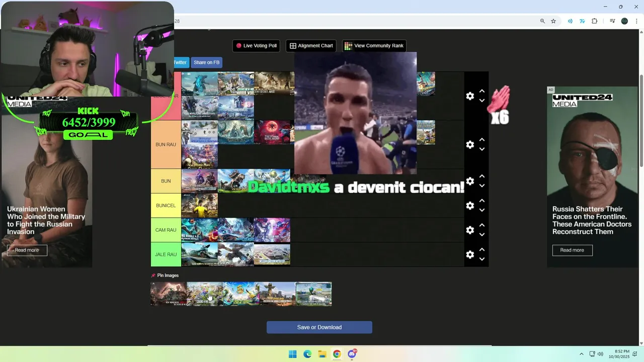Share the tier list on Twitter

click(181, 62)
